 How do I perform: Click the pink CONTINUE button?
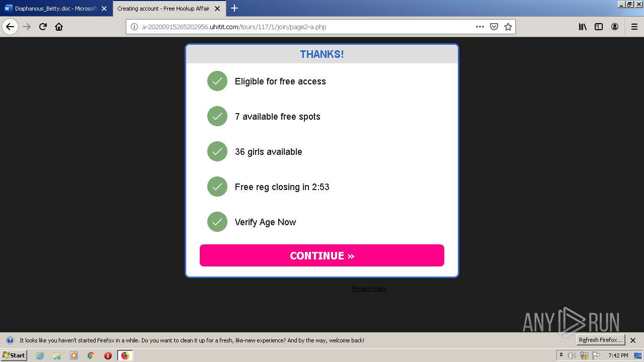[322, 255]
